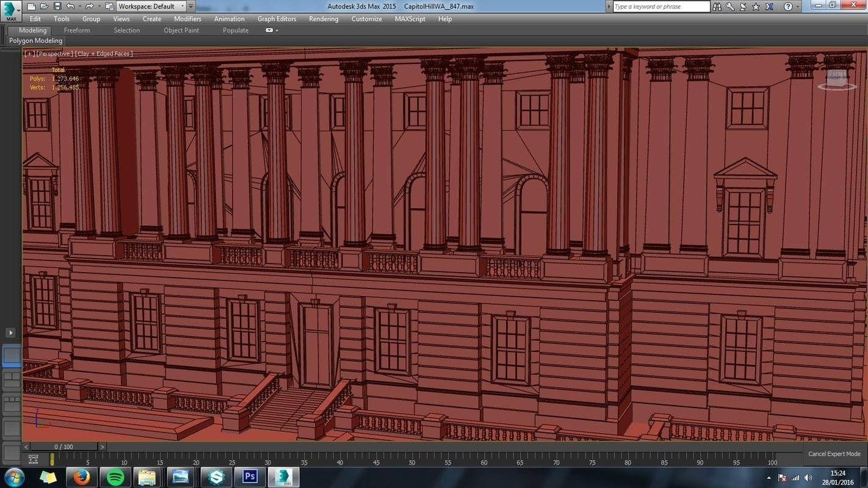Click the system tray volume speaker icon
The width and height of the screenshot is (868, 488).
809,478
